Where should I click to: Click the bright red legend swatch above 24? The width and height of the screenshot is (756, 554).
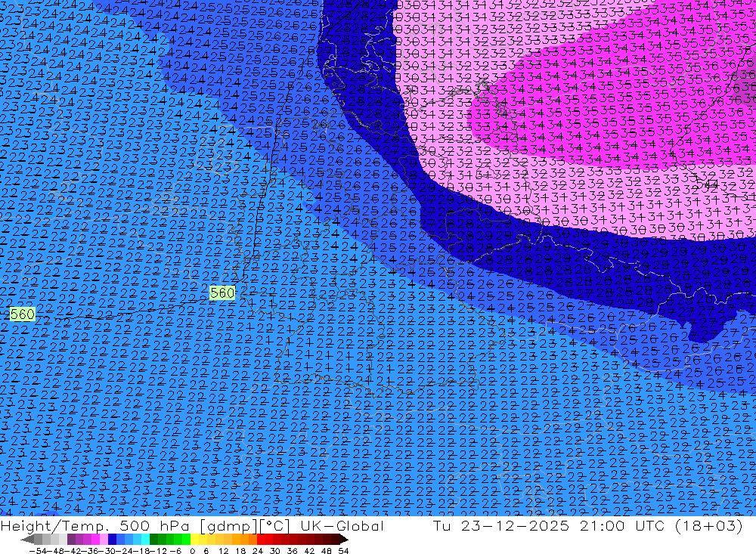(x=262, y=540)
